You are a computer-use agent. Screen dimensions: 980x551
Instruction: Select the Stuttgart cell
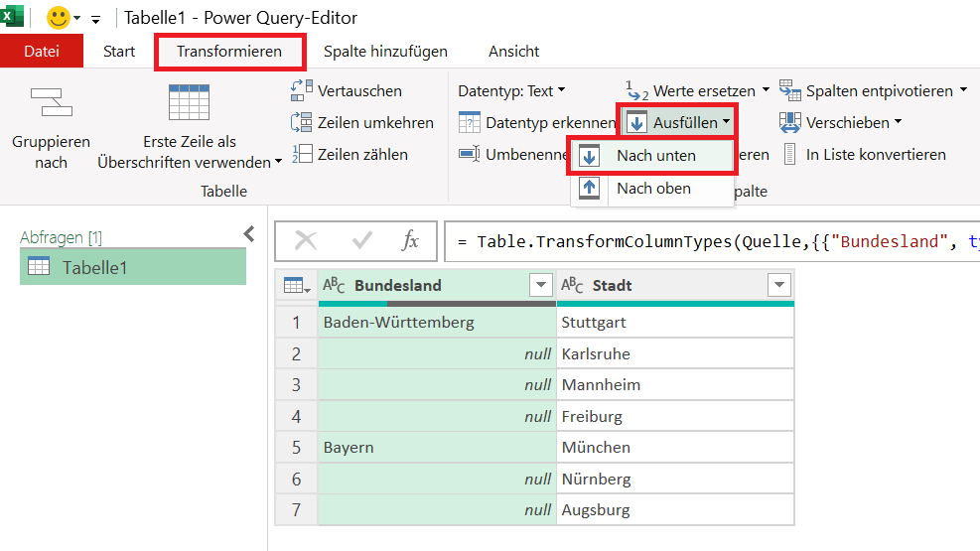pos(675,323)
